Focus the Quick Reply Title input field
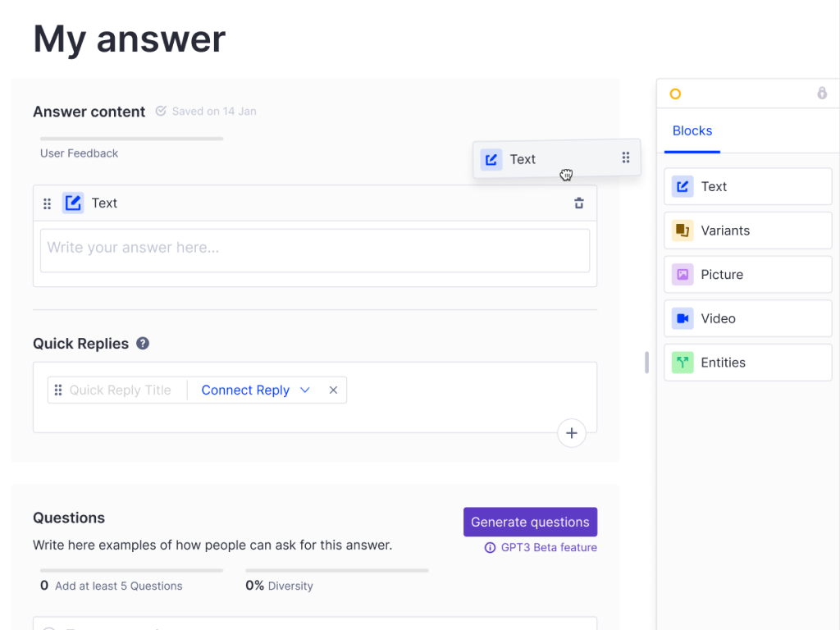This screenshot has height=630, width=840. (121, 390)
